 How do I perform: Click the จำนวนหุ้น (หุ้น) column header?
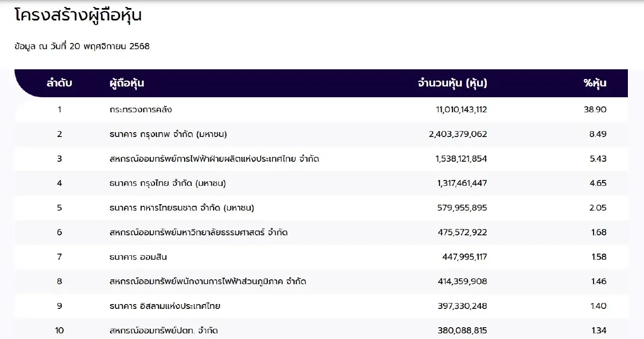click(x=452, y=83)
